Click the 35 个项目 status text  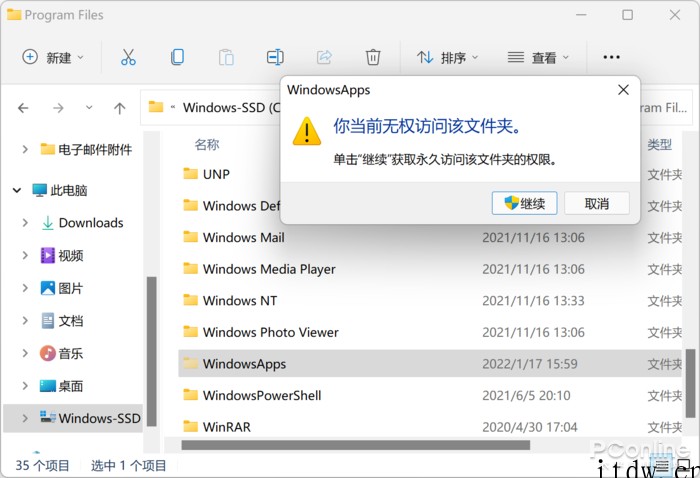tap(42, 466)
